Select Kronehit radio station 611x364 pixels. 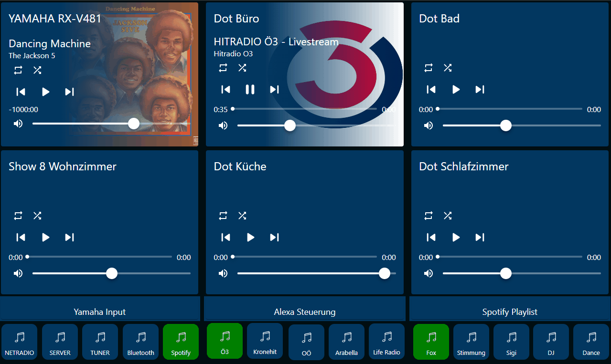(265, 341)
